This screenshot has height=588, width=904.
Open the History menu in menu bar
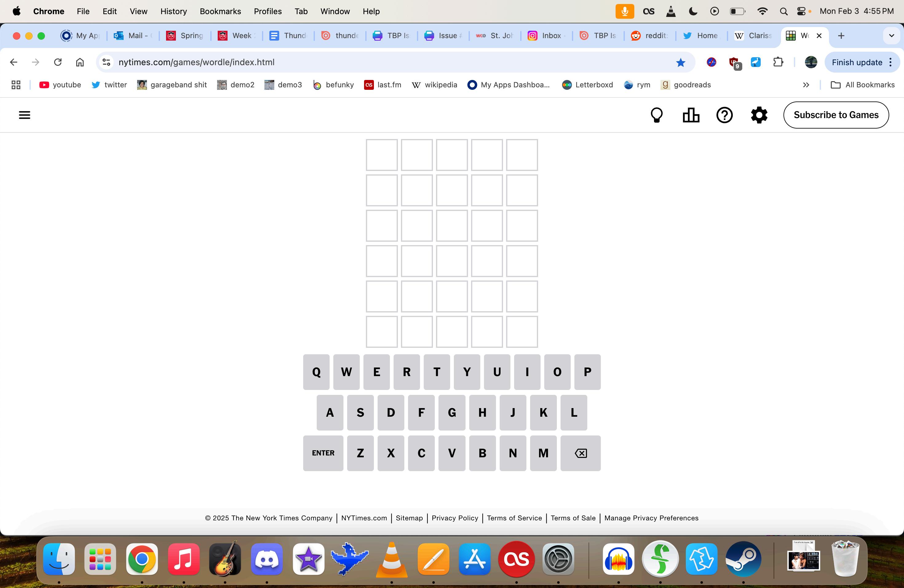(174, 11)
